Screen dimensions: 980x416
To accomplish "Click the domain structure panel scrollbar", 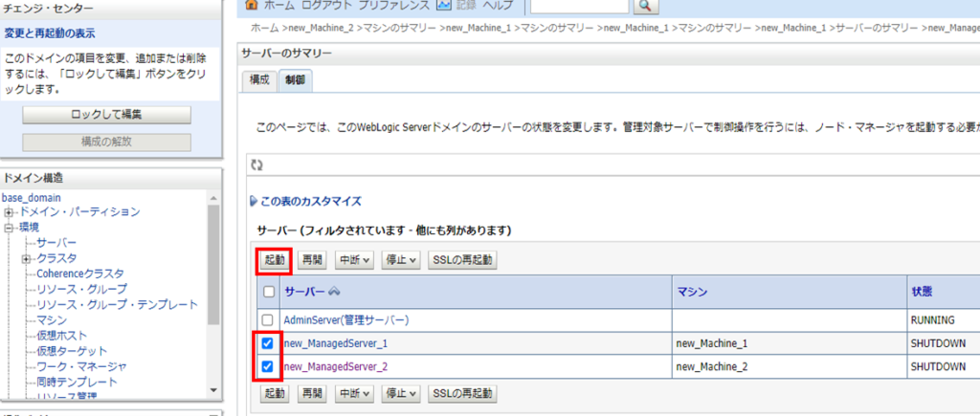I will pos(213,287).
